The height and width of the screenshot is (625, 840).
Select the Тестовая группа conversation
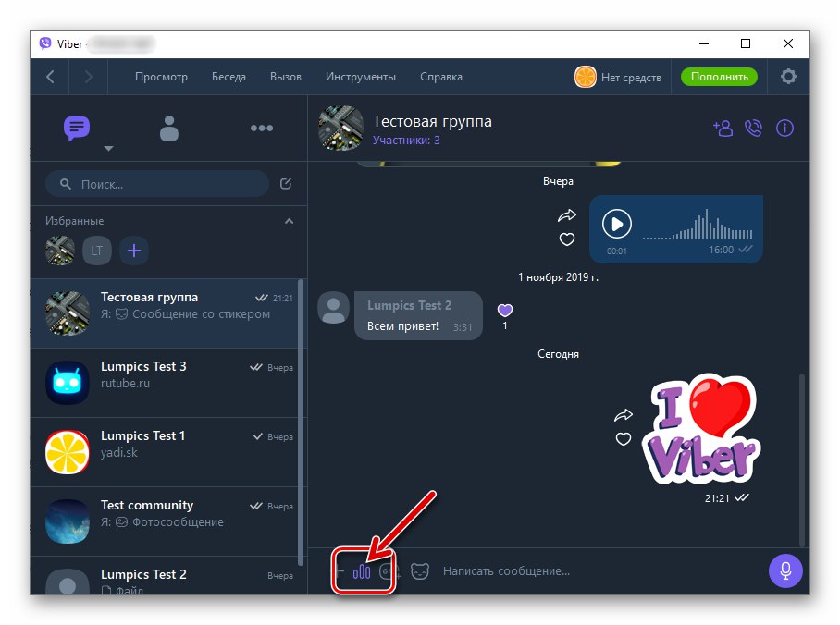pyautogui.click(x=164, y=313)
